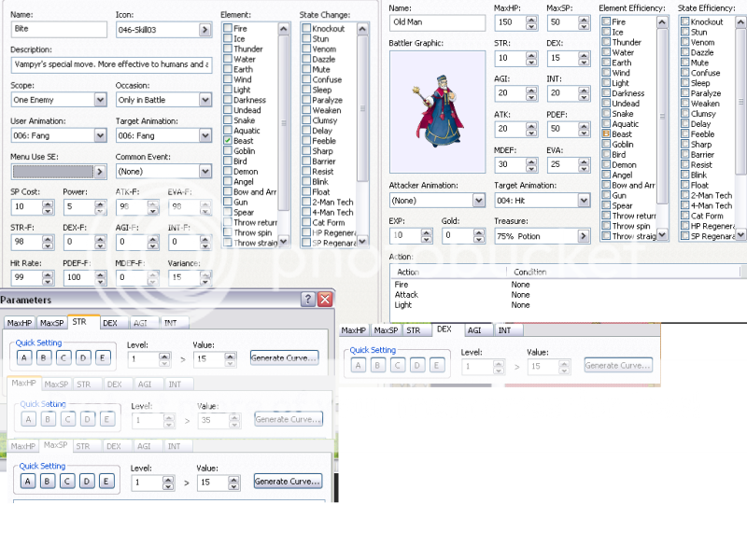
Task: Open the Target Animation dropdown showing 004: Hit
Action: [x=584, y=201]
